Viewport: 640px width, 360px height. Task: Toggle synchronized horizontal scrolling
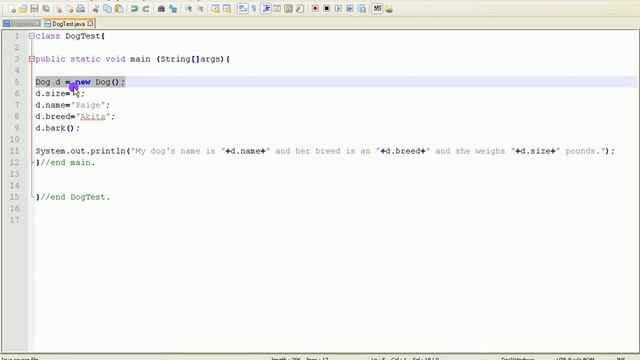227,9
